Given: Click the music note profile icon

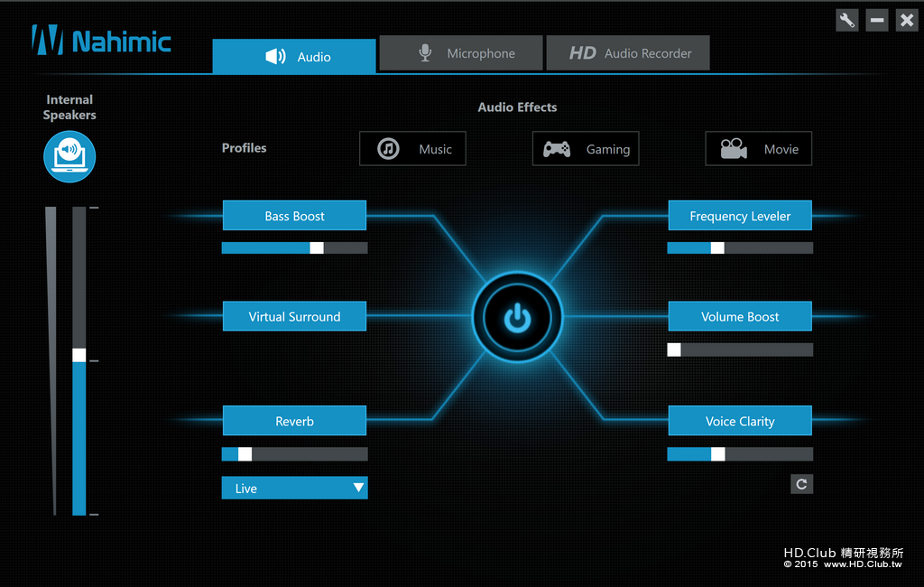Looking at the screenshot, I should tap(388, 149).
